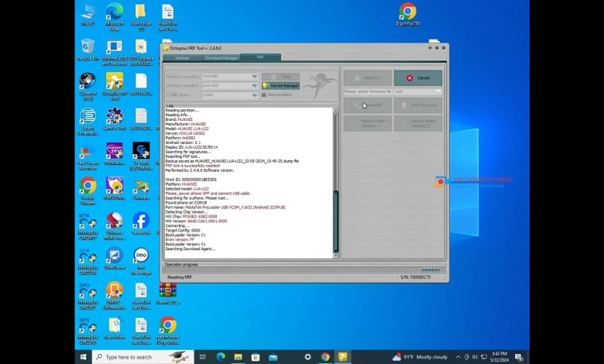
Task: Launch the Microsoft Edge desktop shortcut
Action: tap(114, 17)
